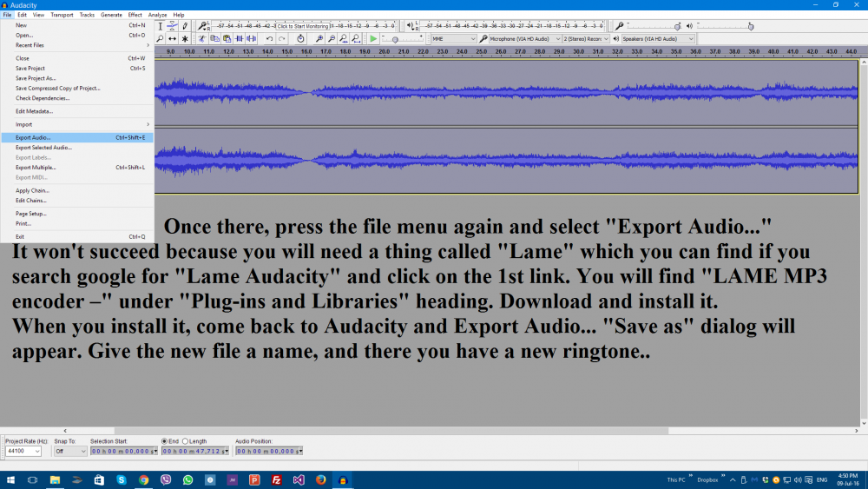
Task: Click the Undo arrow icon
Action: (x=269, y=39)
